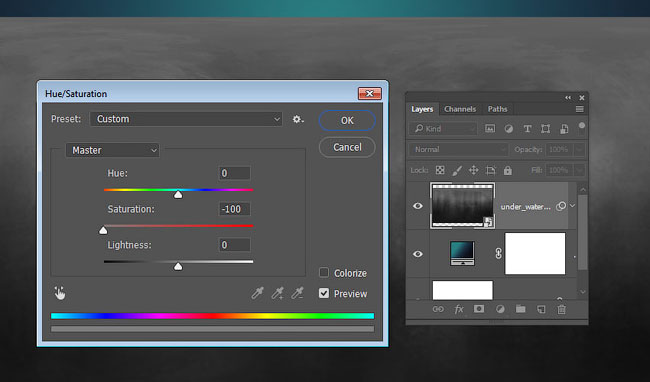Switch to the Paths tab
The width and height of the screenshot is (650, 382).
point(497,109)
